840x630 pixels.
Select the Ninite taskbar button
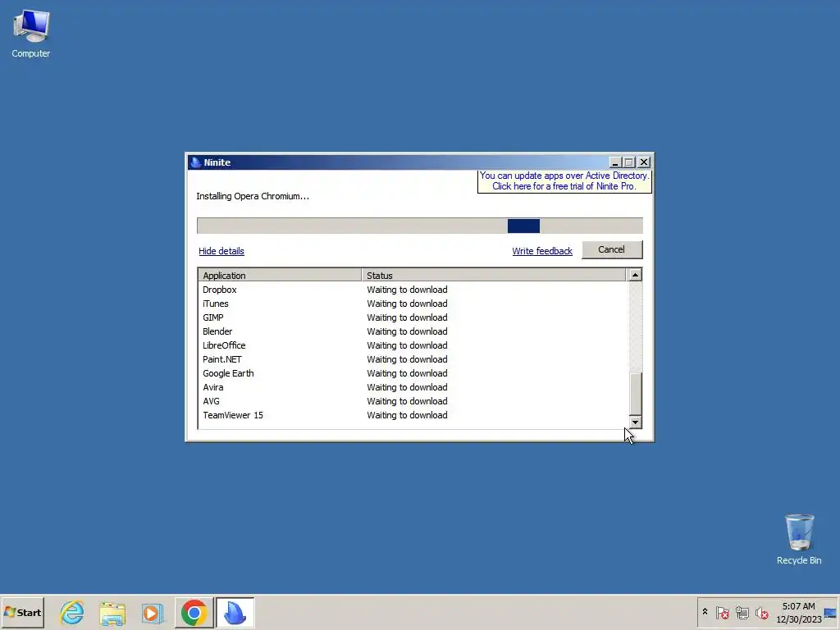235,612
